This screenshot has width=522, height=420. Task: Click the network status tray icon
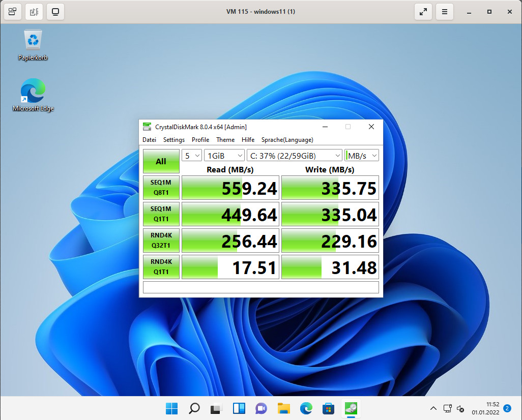pos(447,408)
